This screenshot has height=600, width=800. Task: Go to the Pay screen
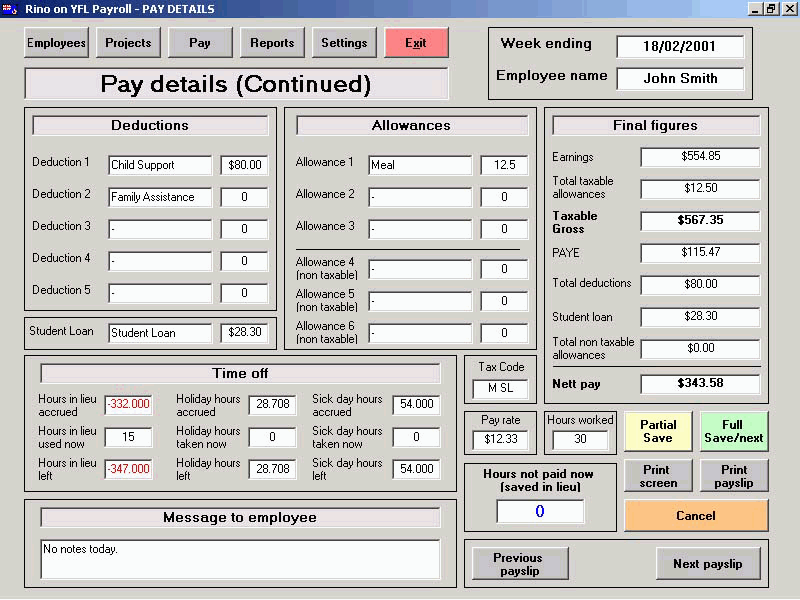click(x=200, y=43)
